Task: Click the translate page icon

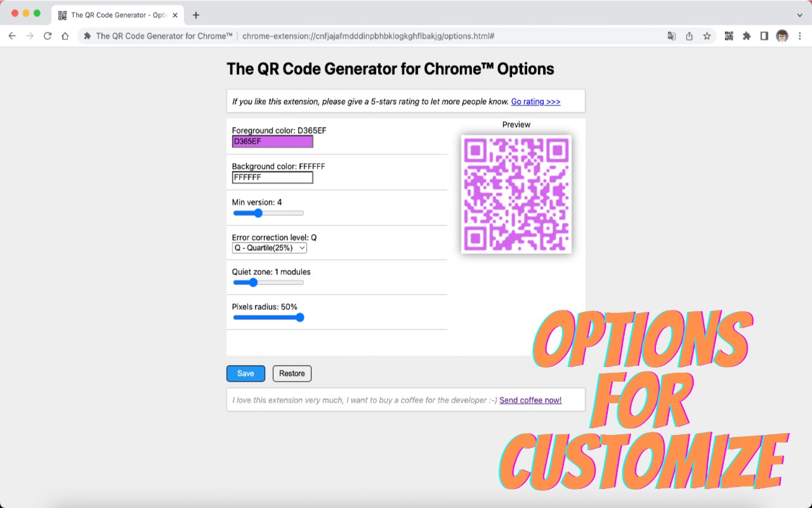Action: click(672, 36)
